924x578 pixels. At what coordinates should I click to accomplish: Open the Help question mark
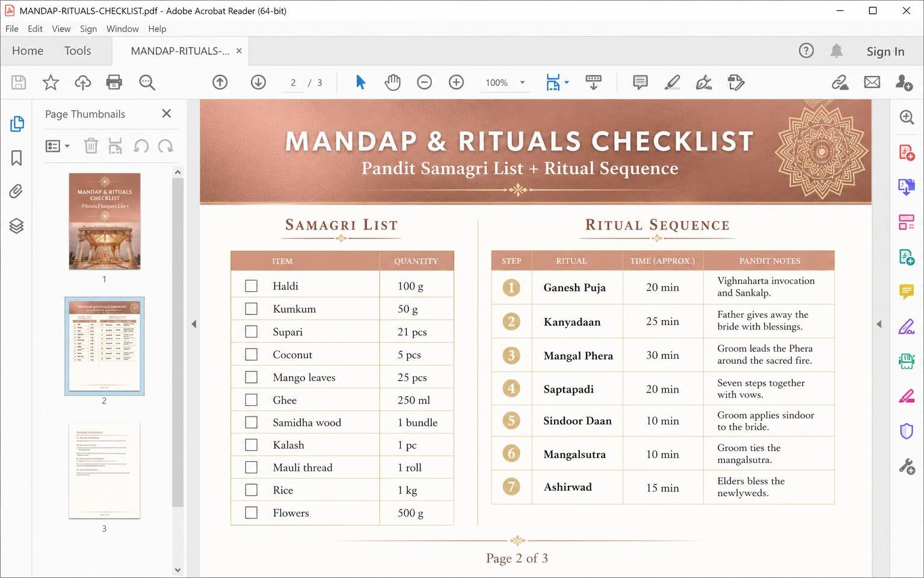click(x=806, y=51)
